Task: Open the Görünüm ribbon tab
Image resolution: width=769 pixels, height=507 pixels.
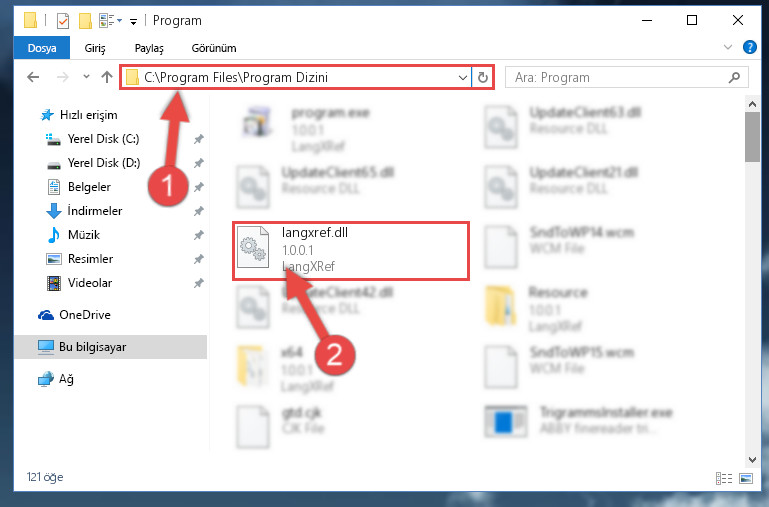Action: (214, 48)
